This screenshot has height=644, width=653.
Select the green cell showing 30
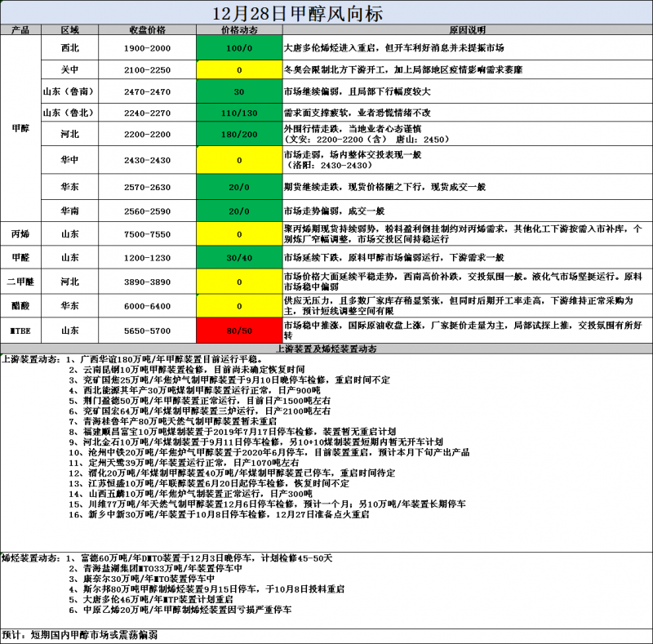pyautogui.click(x=239, y=91)
